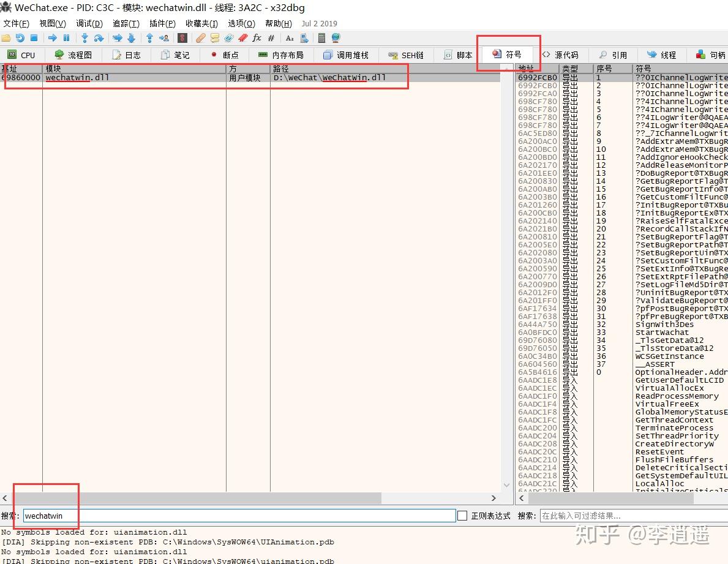Step over with the curved arrow icon
The height and width of the screenshot is (564, 728).
[x=99, y=38]
